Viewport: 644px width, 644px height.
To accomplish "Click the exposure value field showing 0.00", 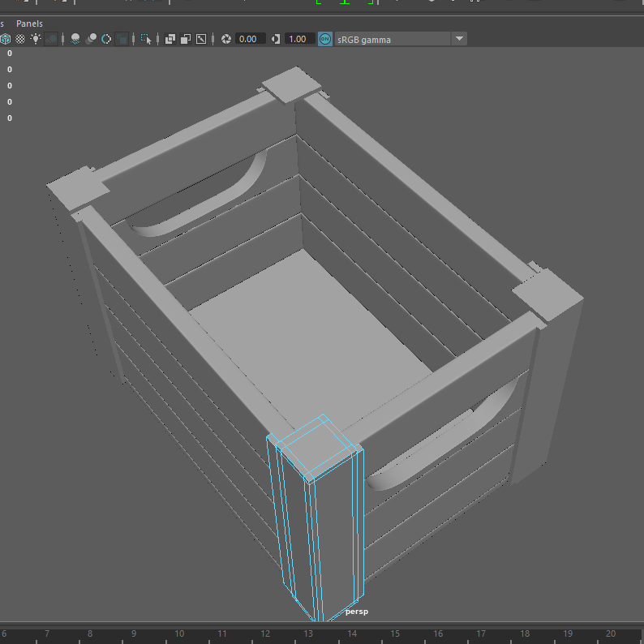I will (250, 39).
